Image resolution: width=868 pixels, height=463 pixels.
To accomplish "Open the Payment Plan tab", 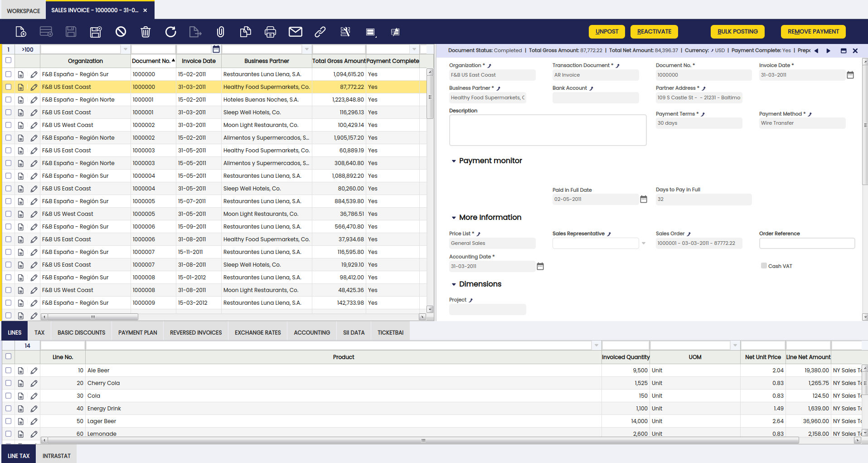I will [x=138, y=332].
